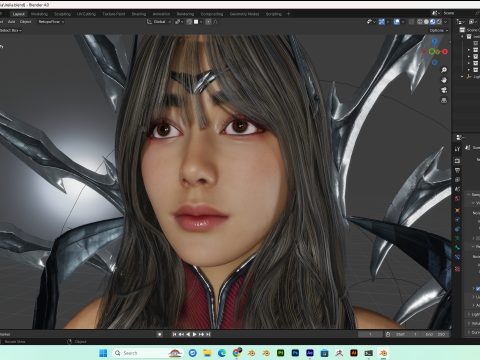
Task: Open the Options dropdown in viewport
Action: point(439,30)
